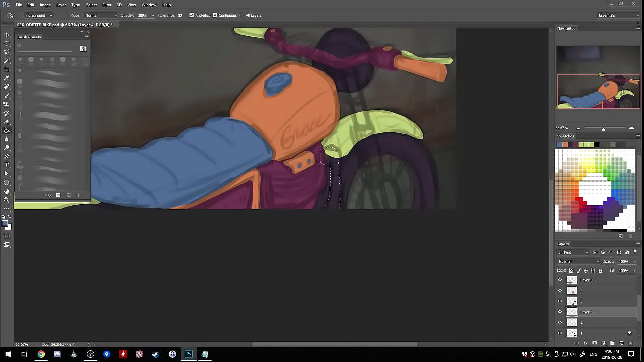Viewport: 644px width, 362px height.
Task: Select the Move tool
Action: (7, 35)
